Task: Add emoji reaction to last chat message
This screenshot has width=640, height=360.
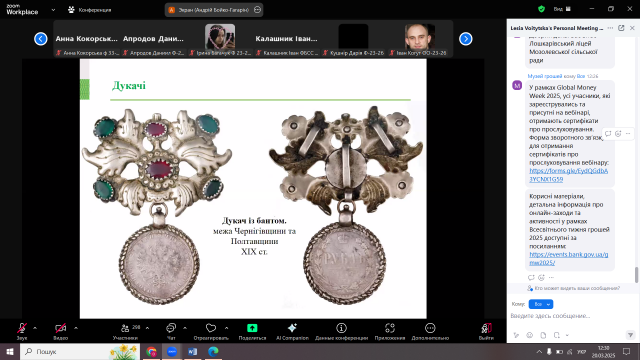Action: coord(541,278)
